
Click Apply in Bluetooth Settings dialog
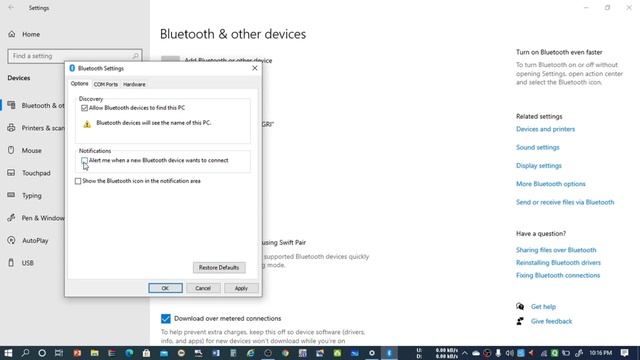[241, 288]
